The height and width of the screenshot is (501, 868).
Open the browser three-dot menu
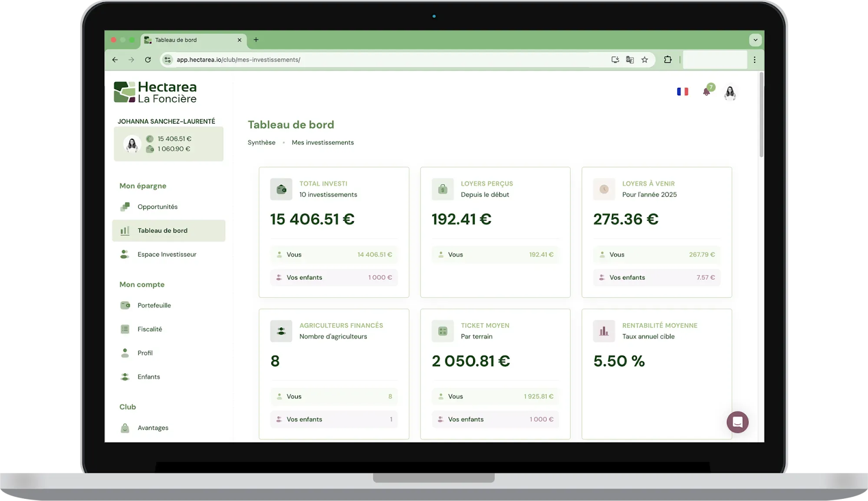click(x=755, y=60)
